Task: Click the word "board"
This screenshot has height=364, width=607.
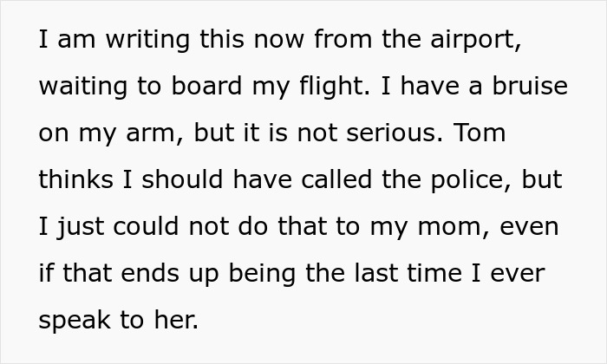Action: [206, 86]
